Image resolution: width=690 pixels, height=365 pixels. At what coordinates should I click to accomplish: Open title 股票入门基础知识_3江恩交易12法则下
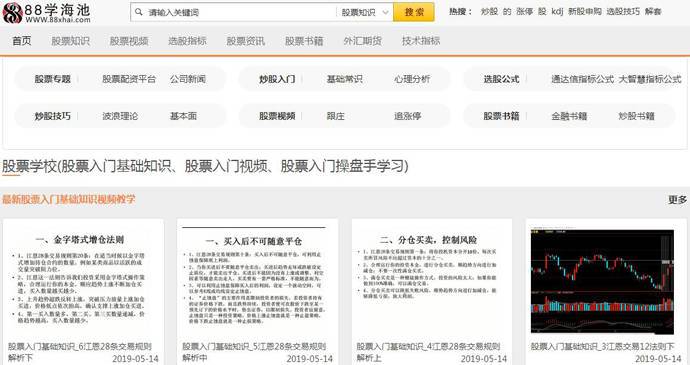pos(602,347)
